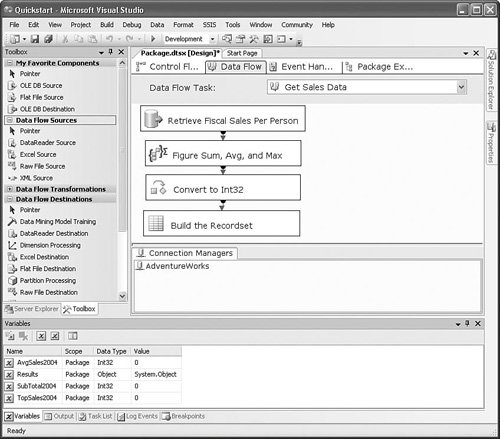
Task: Collapse Data Flow Sources group
Action: [x=10, y=120]
